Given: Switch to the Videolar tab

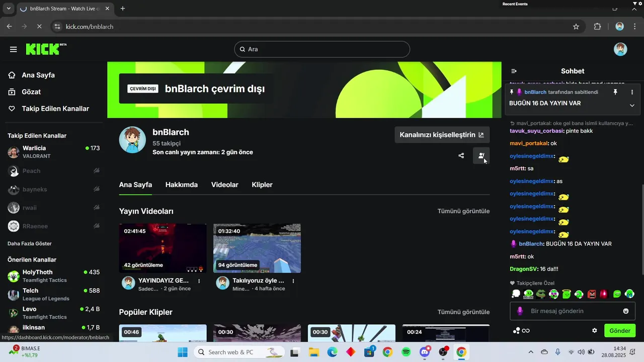Looking at the screenshot, I should pos(225,185).
